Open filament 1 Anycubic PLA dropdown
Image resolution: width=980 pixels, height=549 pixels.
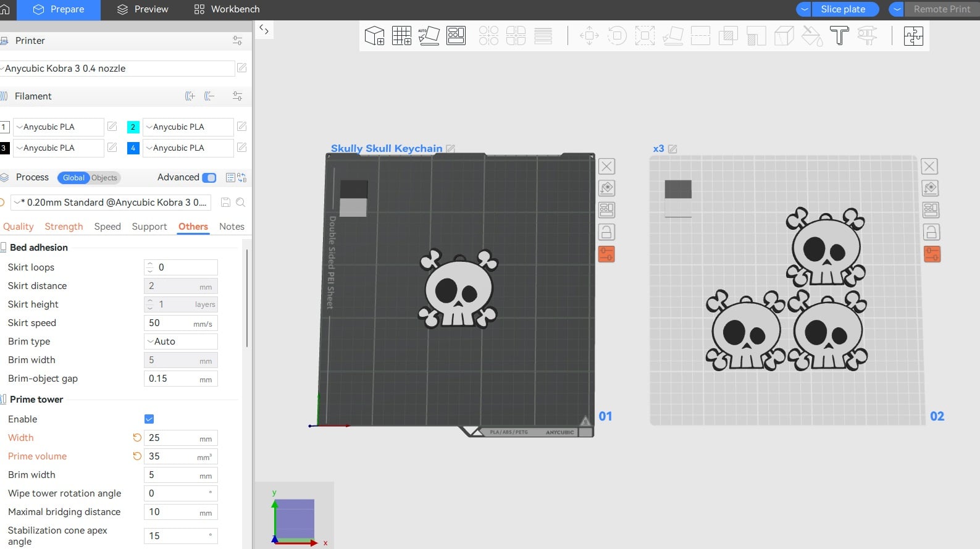59,127
